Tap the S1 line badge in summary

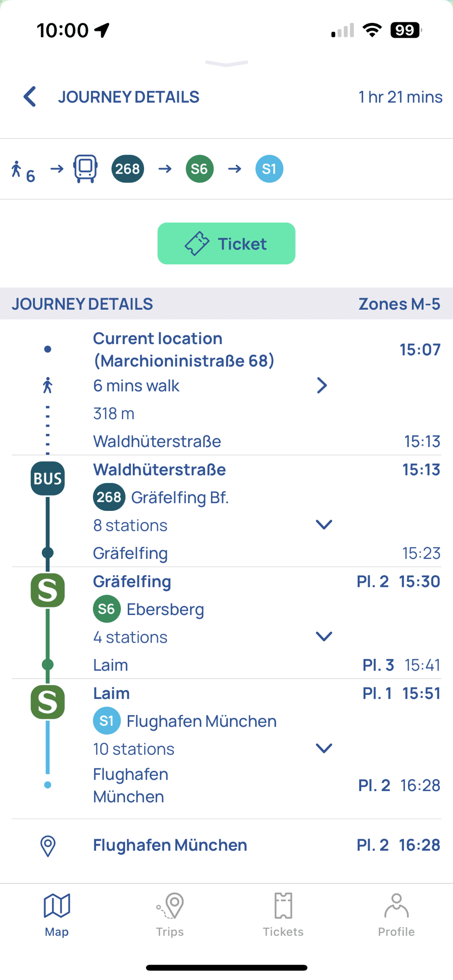click(x=269, y=168)
